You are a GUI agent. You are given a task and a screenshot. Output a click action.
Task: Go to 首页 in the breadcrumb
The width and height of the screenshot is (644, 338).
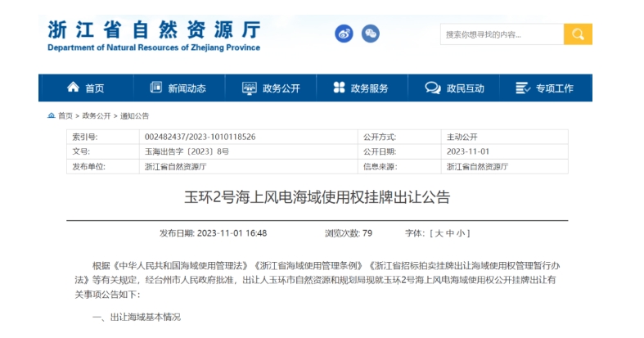click(x=65, y=116)
